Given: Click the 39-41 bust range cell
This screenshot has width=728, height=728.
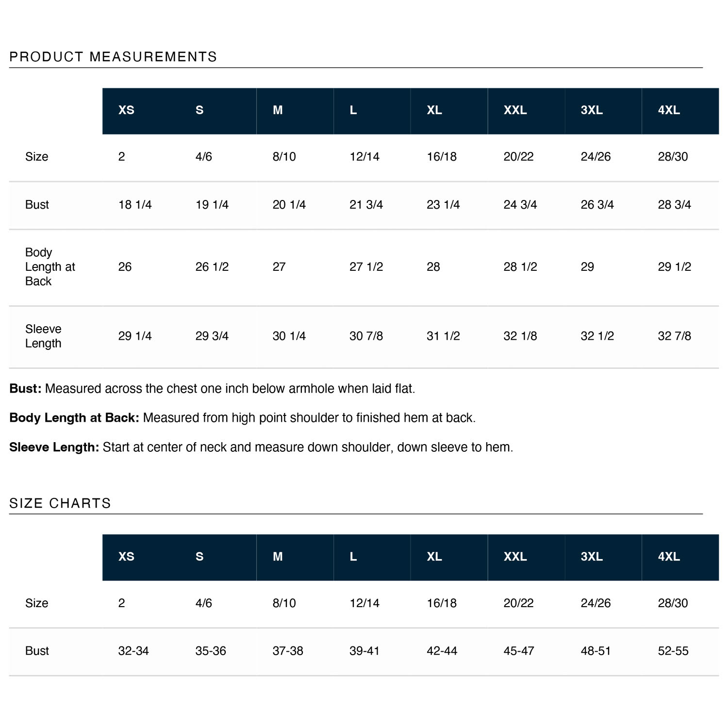Looking at the screenshot, I should 364,651.
